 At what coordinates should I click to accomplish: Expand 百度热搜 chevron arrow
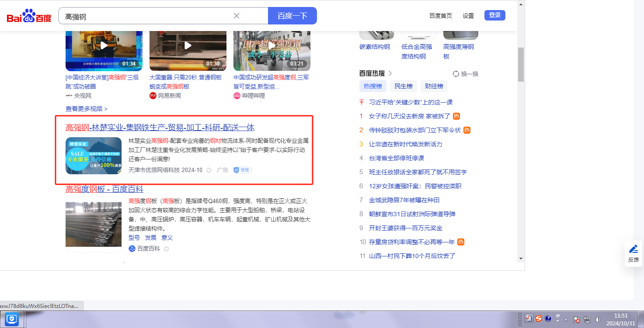coord(390,73)
